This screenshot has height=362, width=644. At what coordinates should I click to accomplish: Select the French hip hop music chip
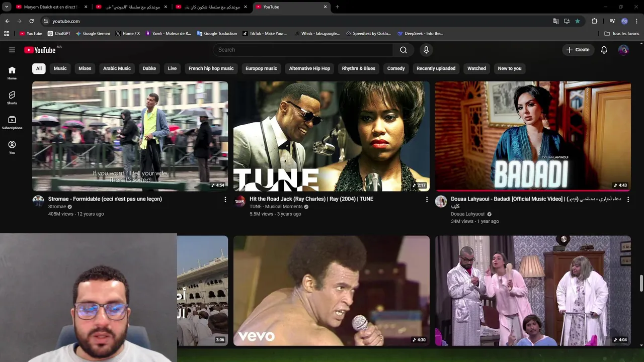coord(211,68)
